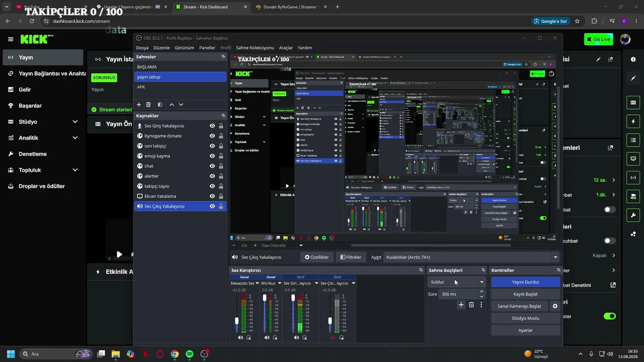Hide the takipçi sayısı source

212,186
